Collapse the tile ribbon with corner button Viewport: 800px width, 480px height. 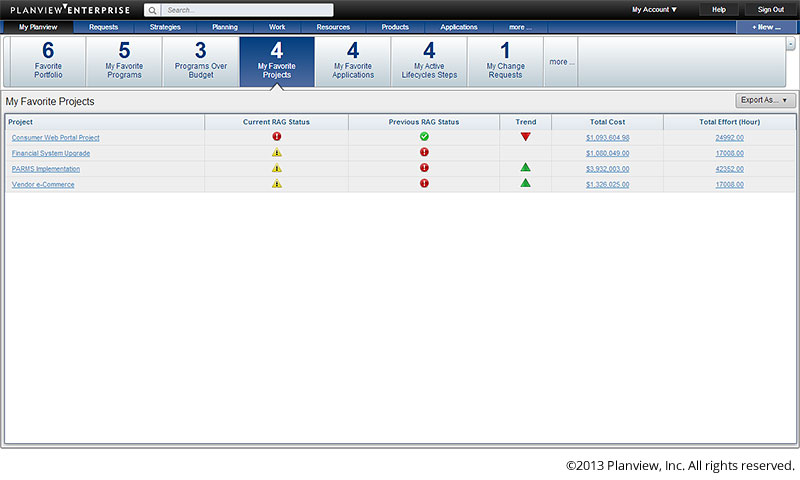point(790,44)
